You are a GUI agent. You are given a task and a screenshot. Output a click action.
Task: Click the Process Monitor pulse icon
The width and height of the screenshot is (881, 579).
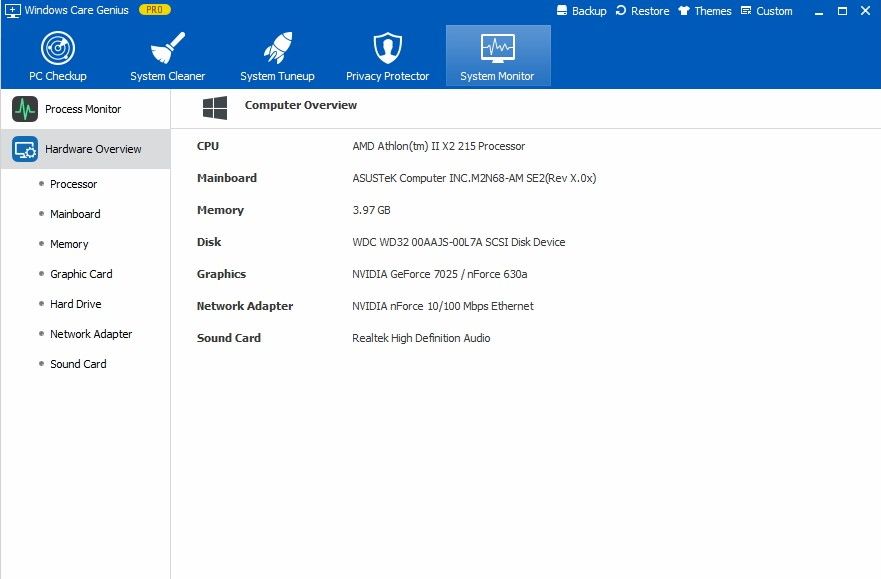(x=25, y=109)
